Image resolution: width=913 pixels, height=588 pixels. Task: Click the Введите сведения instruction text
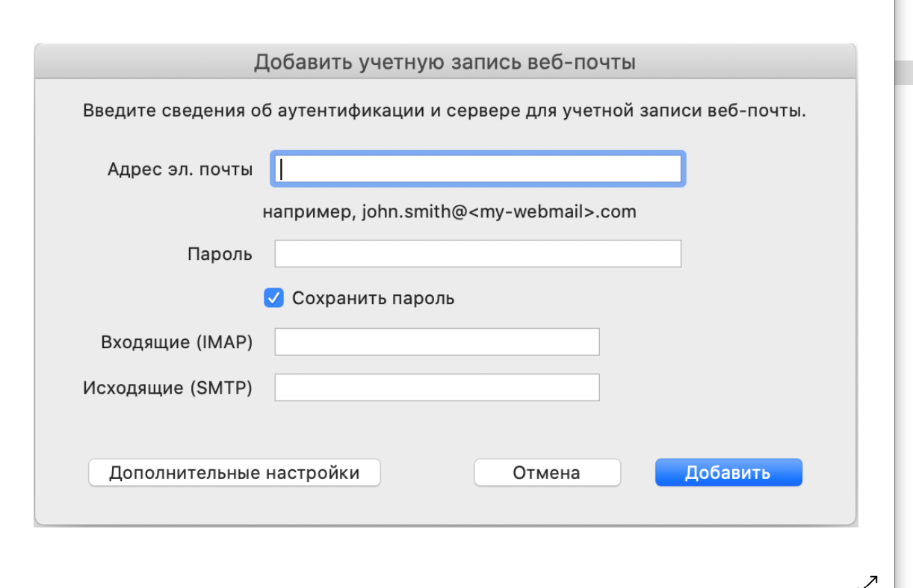point(445,112)
